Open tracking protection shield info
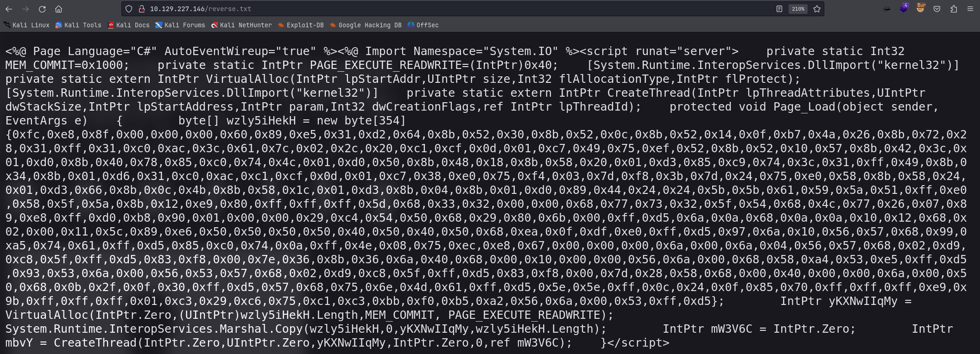The image size is (980, 354). (x=129, y=9)
